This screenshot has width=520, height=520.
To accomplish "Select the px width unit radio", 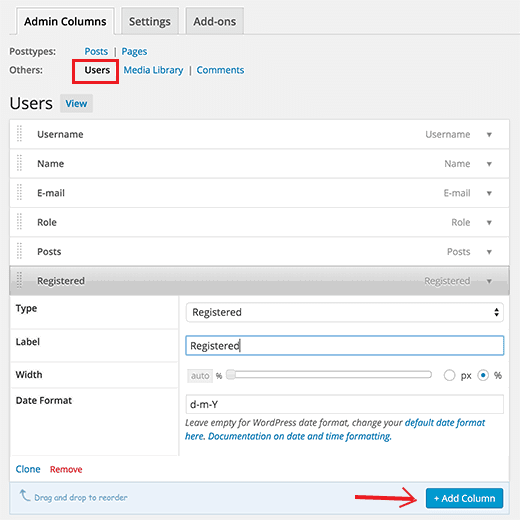I will pyautogui.click(x=449, y=375).
